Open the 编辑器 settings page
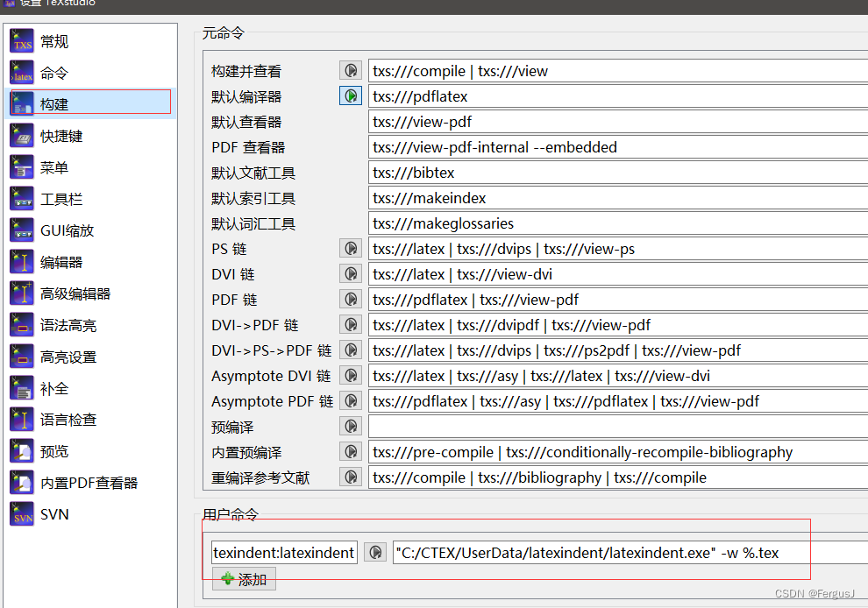This screenshot has width=868, height=608. 91,262
